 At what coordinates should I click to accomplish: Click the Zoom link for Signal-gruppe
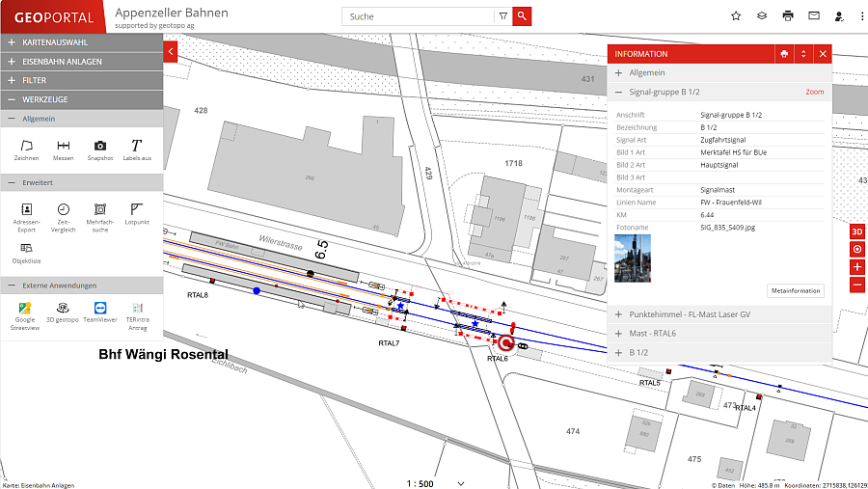[814, 92]
